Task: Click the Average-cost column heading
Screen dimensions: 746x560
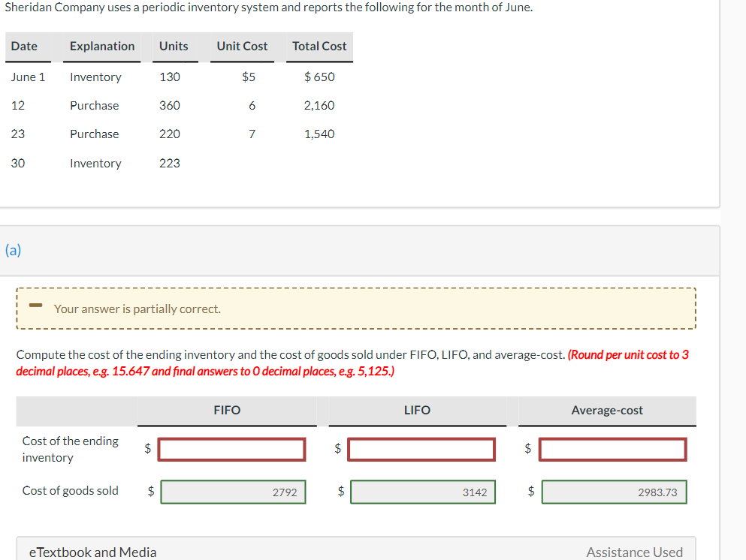Action: [607, 411]
